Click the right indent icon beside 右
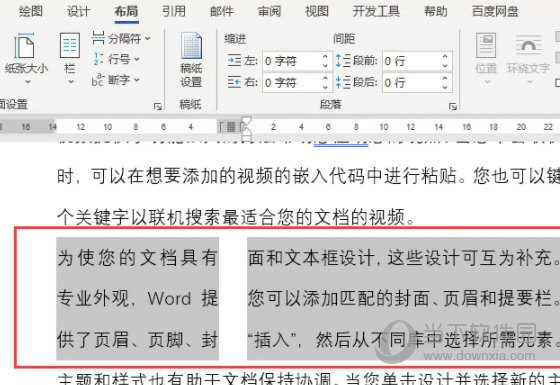The image size is (560, 385). pos(234,82)
